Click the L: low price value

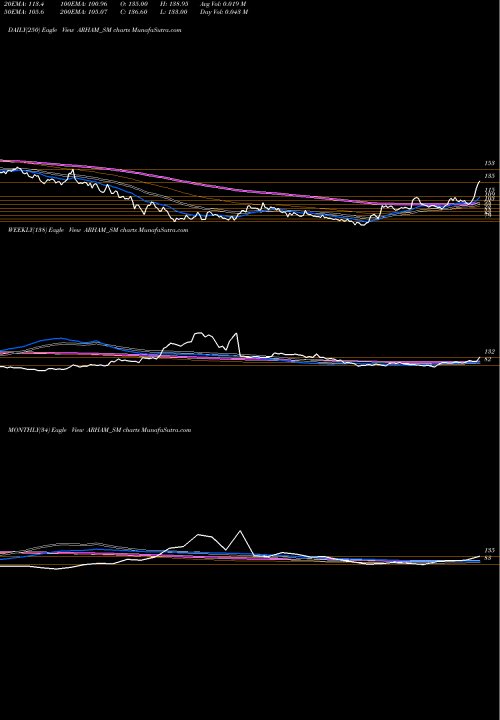click(x=174, y=12)
